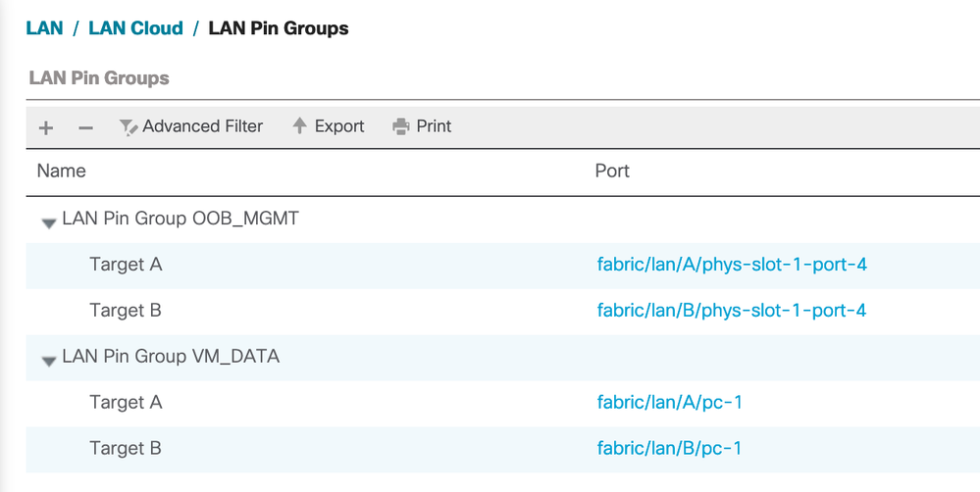Open the Advanced Filter funnel icon
The height and width of the screenshot is (492, 980).
click(129, 126)
